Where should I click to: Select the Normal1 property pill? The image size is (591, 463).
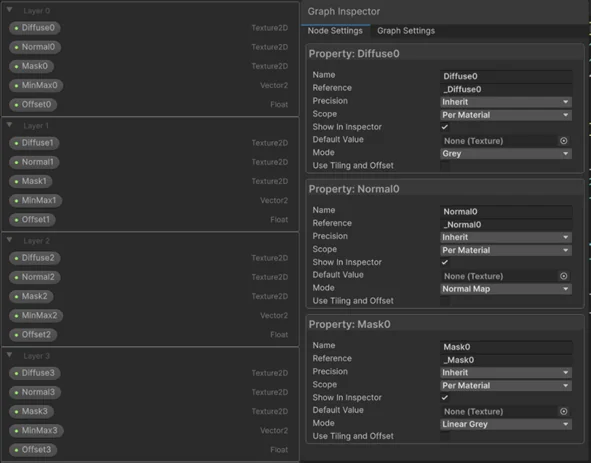(x=34, y=162)
